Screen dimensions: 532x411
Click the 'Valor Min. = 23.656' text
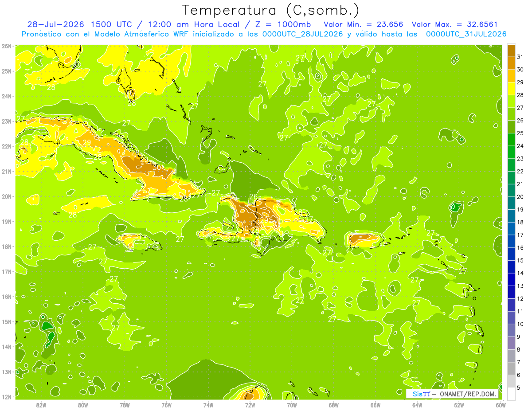(364, 24)
